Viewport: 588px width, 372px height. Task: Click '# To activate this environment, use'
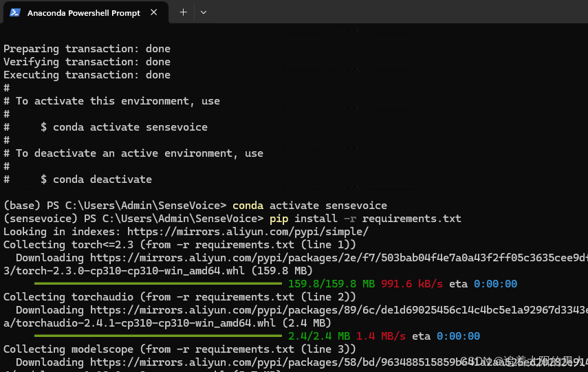point(111,101)
